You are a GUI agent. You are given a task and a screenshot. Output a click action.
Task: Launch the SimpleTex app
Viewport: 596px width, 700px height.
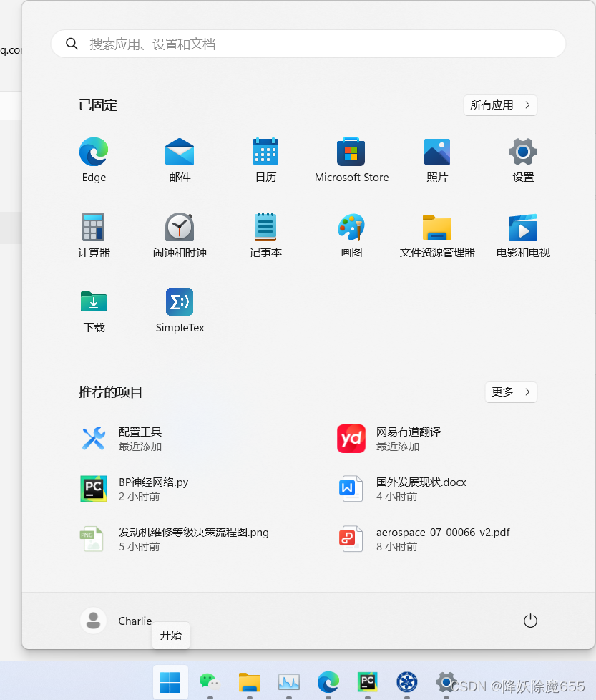[x=180, y=310]
